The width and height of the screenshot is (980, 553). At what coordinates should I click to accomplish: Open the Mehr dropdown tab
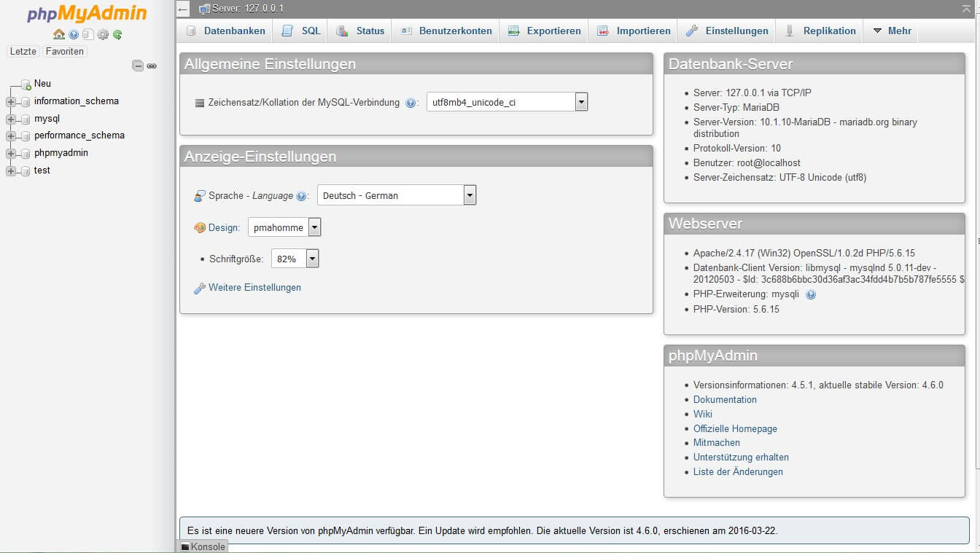tap(892, 31)
